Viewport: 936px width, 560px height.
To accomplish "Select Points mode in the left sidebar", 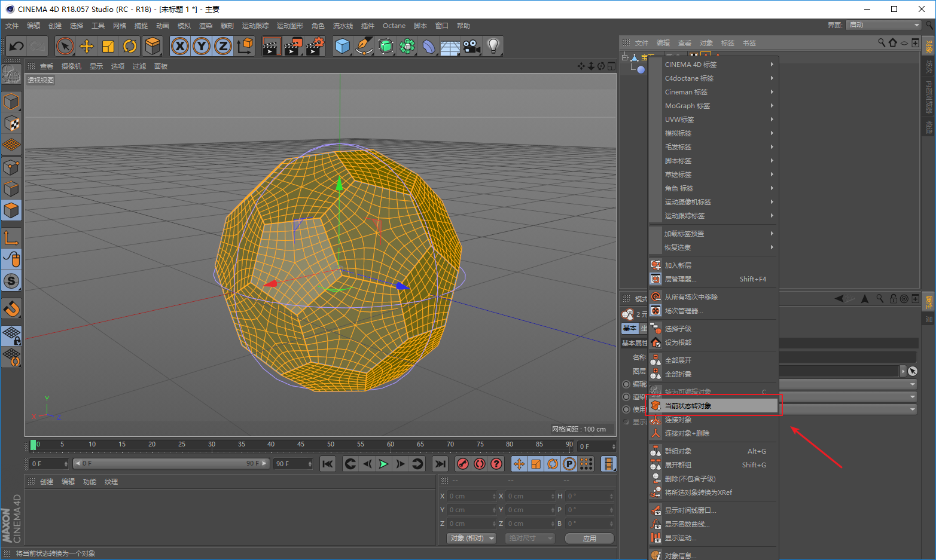I will tap(11, 167).
